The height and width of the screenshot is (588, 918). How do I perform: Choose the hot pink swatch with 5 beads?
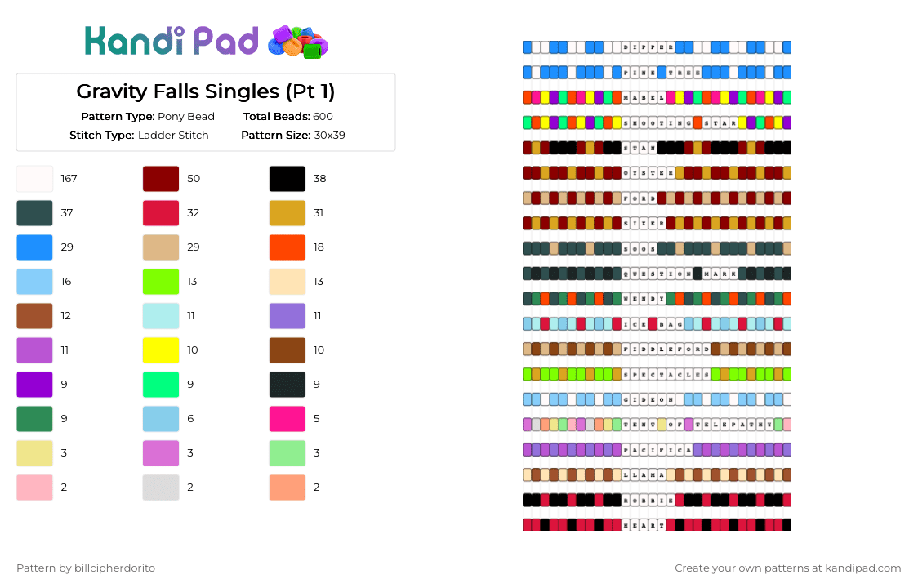[x=287, y=419]
